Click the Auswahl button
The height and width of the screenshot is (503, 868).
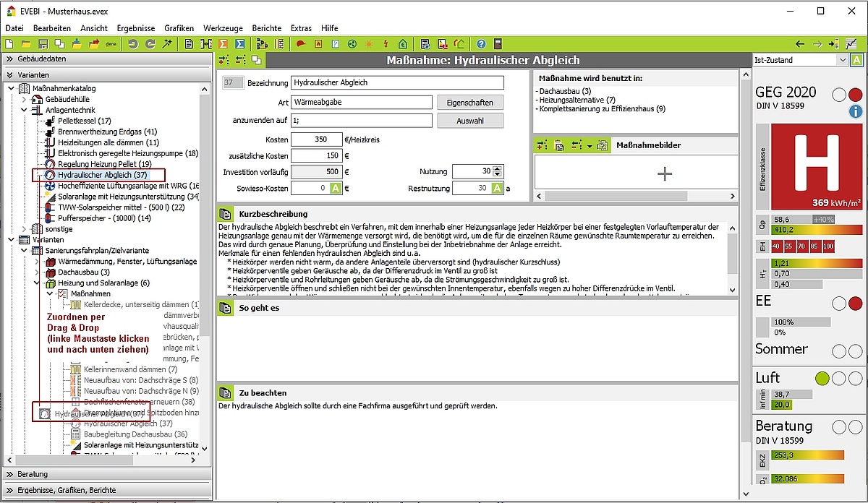click(x=470, y=121)
